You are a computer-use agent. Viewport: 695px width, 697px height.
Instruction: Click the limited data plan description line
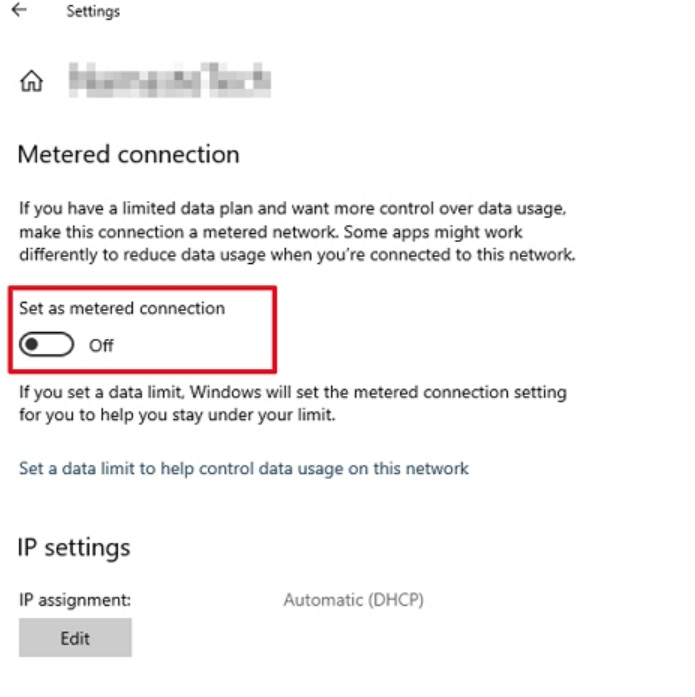(x=293, y=209)
